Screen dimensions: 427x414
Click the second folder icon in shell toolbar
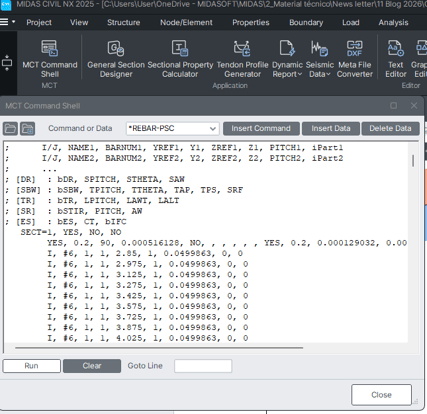click(x=27, y=128)
